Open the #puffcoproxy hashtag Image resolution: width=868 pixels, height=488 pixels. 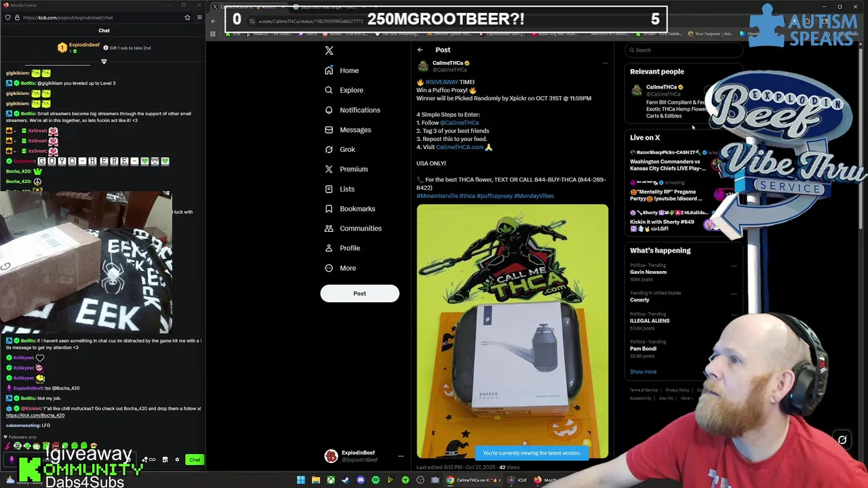click(494, 196)
